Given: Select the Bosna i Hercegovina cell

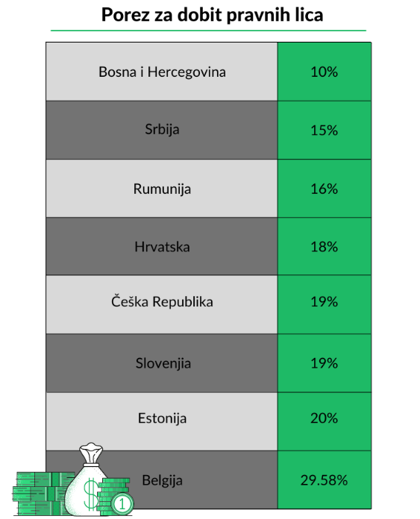Looking at the screenshot, I should pos(162,72).
